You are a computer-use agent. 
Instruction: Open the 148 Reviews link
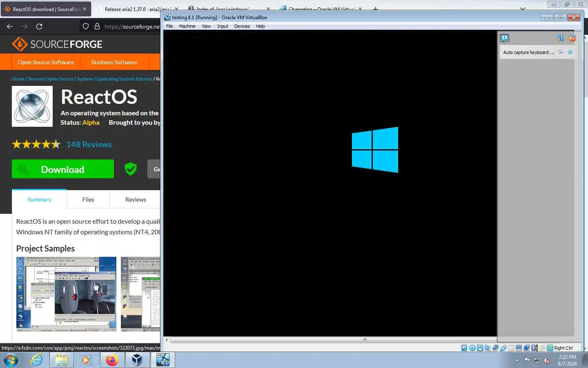(x=89, y=144)
